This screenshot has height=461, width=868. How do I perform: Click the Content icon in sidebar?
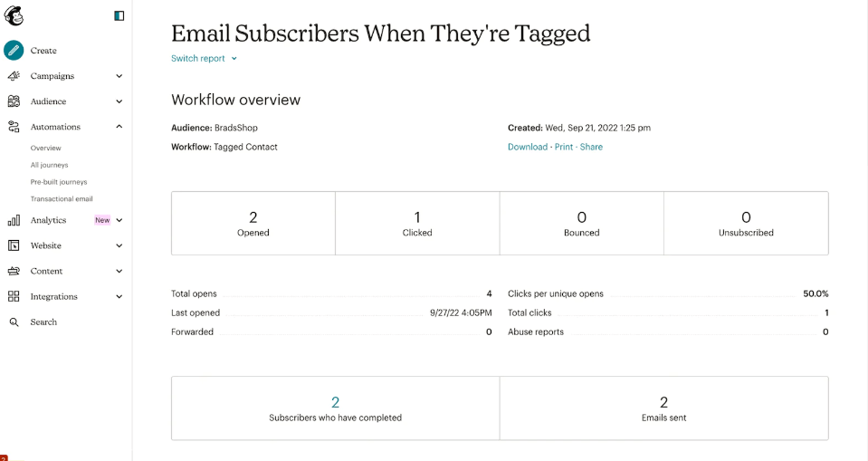(x=14, y=271)
